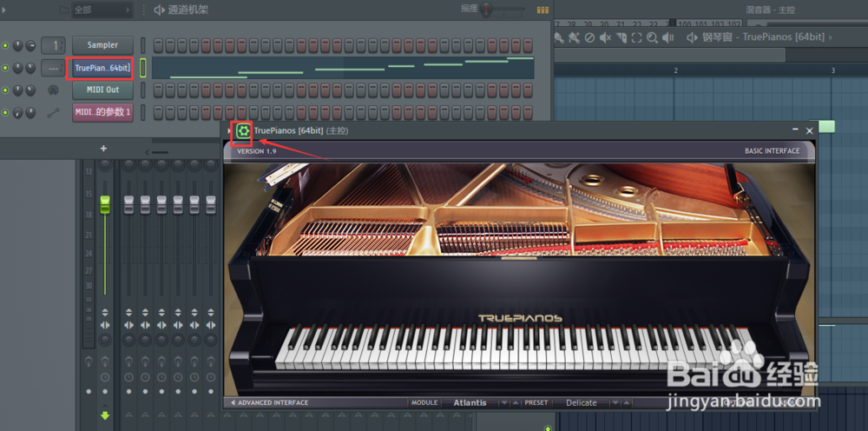Set the TruePianos mixer track number box
This screenshot has width=868, height=431.
53,68
